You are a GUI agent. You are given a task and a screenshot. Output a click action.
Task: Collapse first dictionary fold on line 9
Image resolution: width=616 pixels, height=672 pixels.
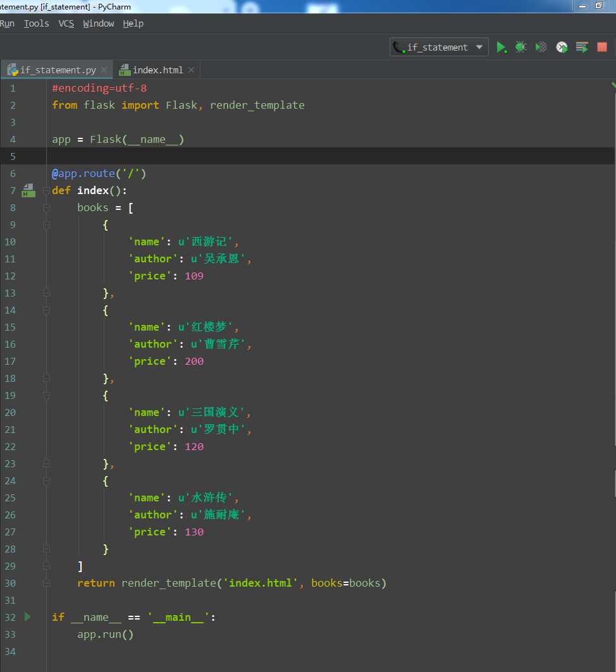(46, 224)
